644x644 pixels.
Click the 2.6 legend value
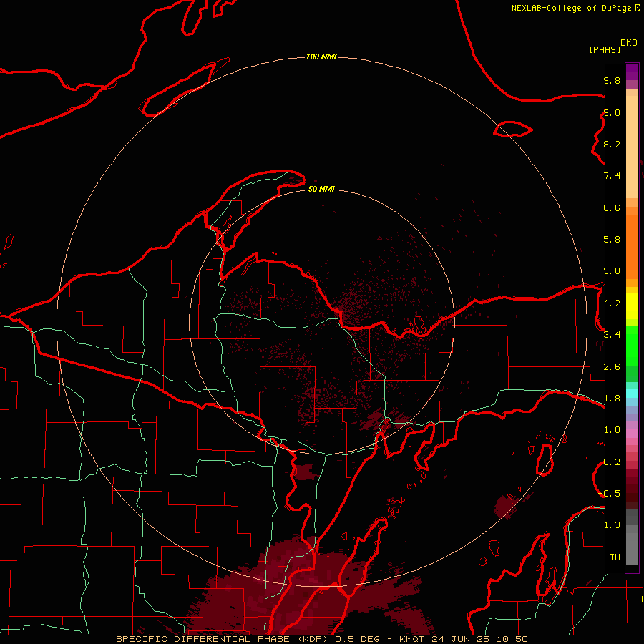click(612, 367)
